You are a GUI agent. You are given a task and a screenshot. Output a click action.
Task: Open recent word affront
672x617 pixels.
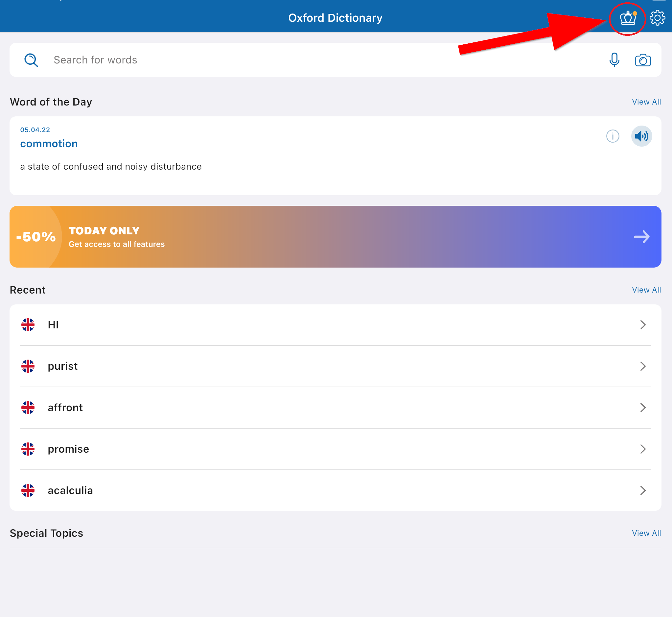click(335, 408)
